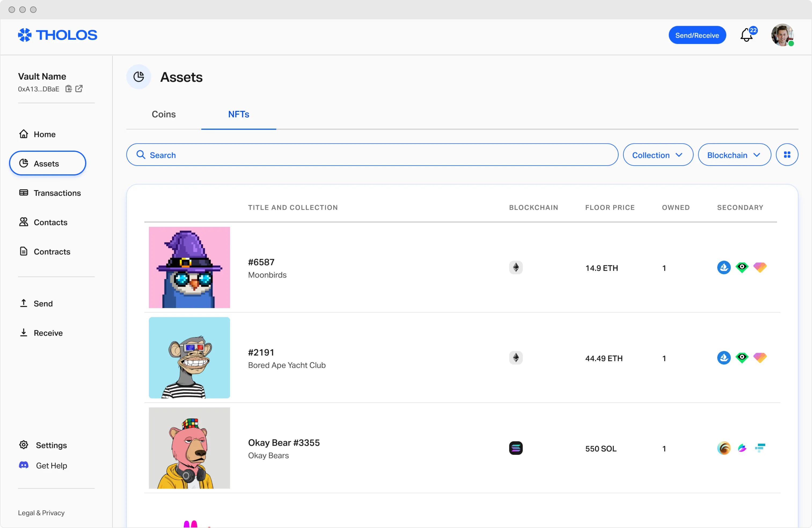Open Settings link
The width and height of the screenshot is (812, 528).
click(51, 445)
